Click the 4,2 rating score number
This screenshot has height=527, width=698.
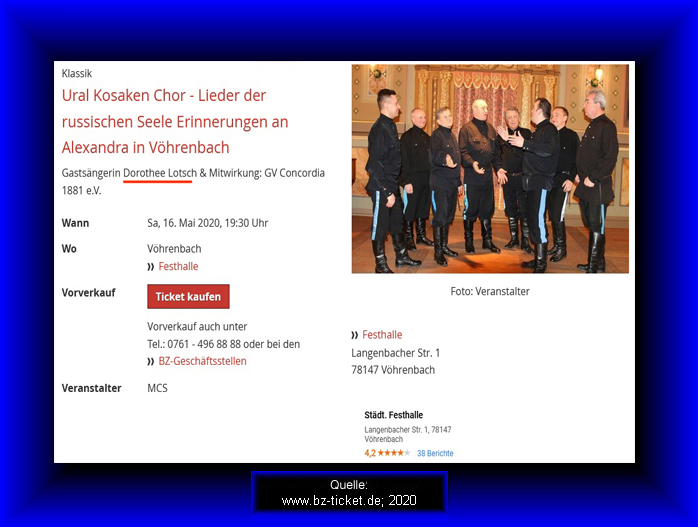tap(370, 453)
